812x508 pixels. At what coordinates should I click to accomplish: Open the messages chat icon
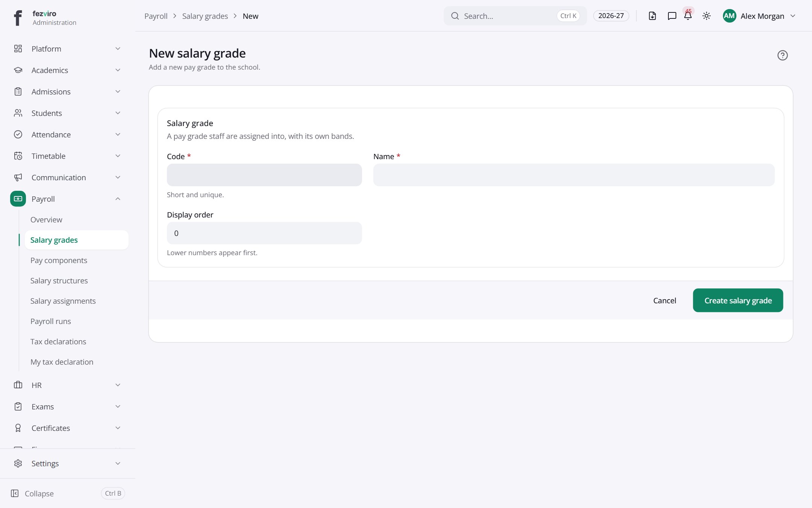click(672, 16)
